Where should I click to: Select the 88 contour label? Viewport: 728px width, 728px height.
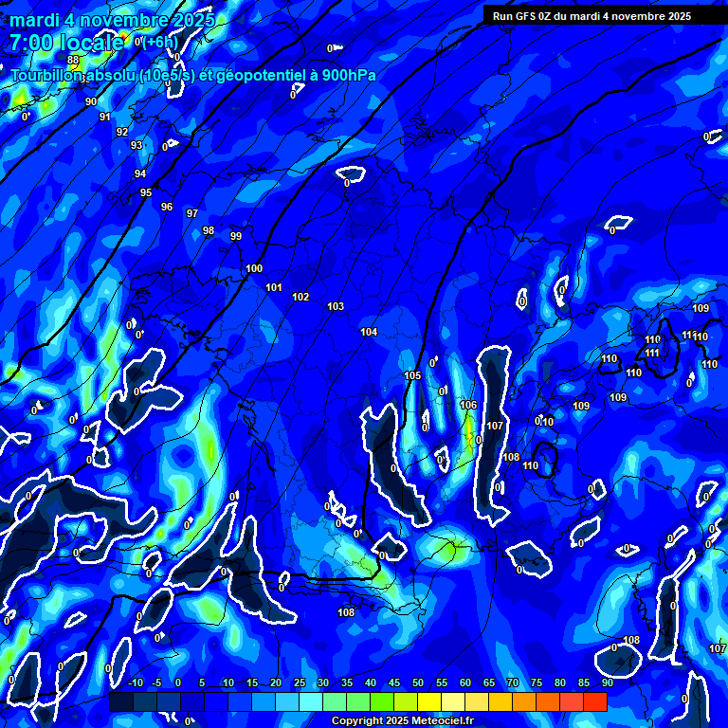73,60
